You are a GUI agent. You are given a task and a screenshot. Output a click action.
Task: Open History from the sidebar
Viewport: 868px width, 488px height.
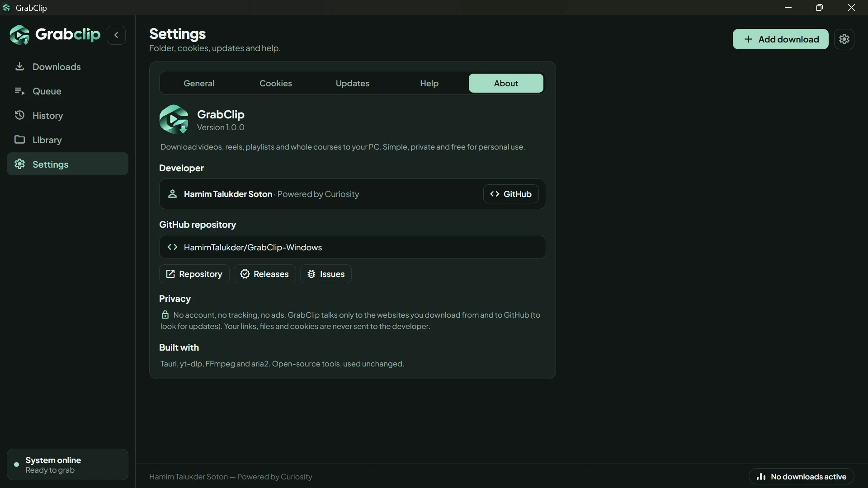67,116
